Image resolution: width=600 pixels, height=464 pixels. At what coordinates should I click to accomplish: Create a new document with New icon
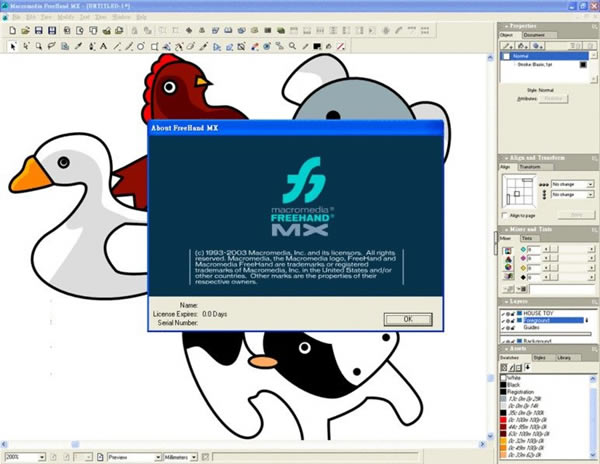click(x=13, y=30)
